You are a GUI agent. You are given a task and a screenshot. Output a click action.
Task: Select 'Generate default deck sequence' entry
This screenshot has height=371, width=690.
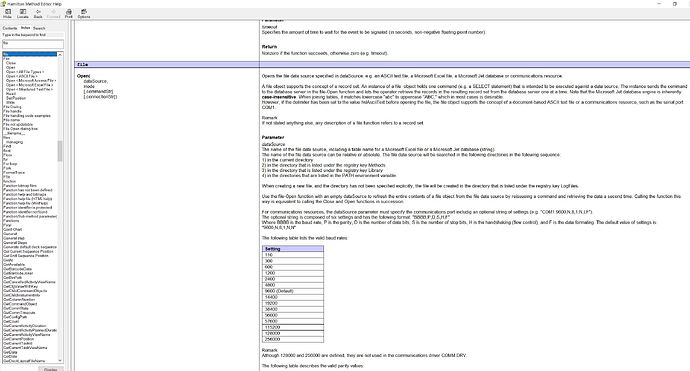30,247
